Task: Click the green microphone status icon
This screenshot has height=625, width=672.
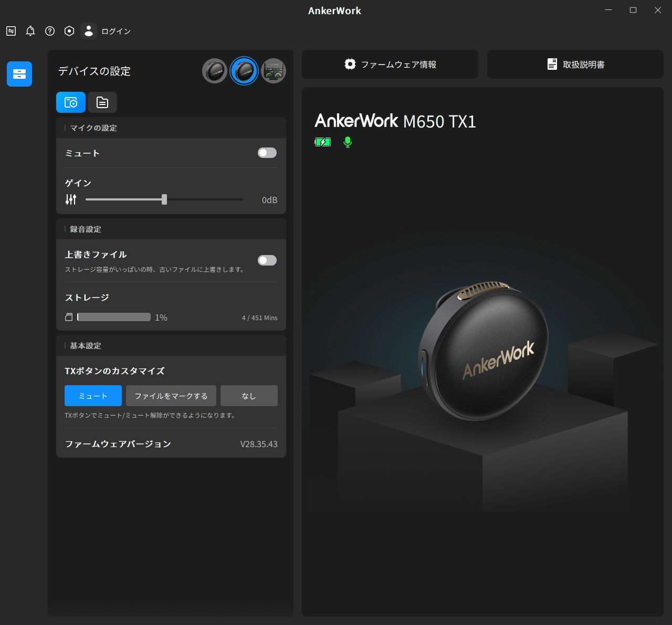Action: click(x=348, y=142)
